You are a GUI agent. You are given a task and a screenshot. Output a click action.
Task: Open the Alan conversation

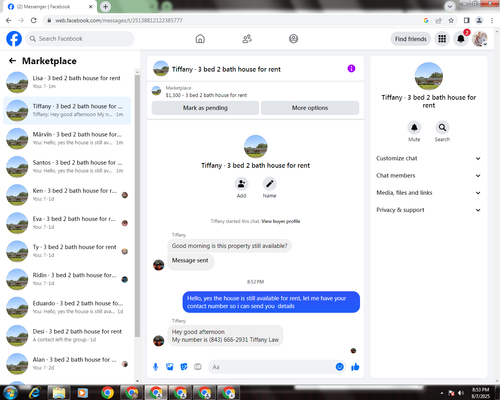pos(67,364)
